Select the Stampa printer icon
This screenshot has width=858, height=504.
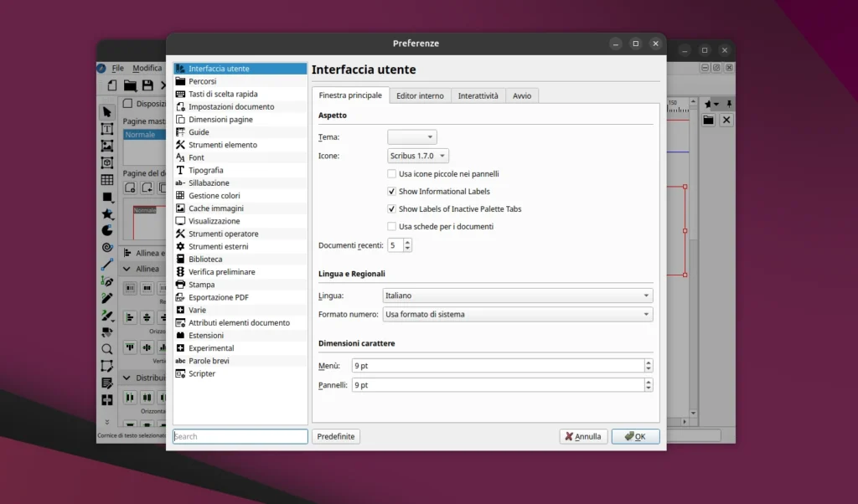(180, 285)
